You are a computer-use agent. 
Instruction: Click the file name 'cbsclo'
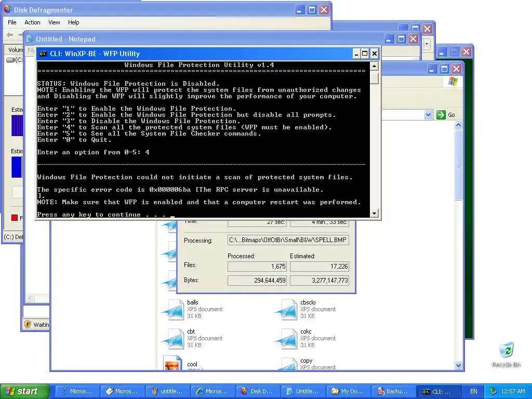[x=308, y=302]
